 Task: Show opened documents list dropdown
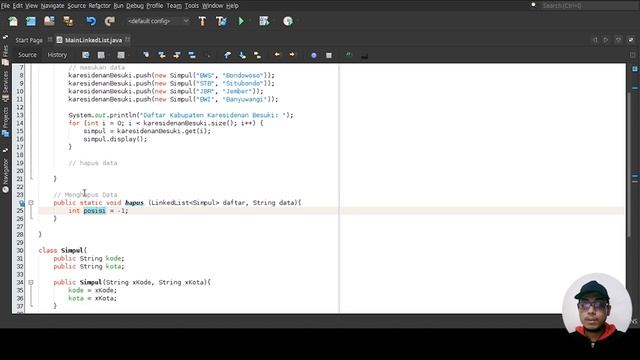point(618,40)
